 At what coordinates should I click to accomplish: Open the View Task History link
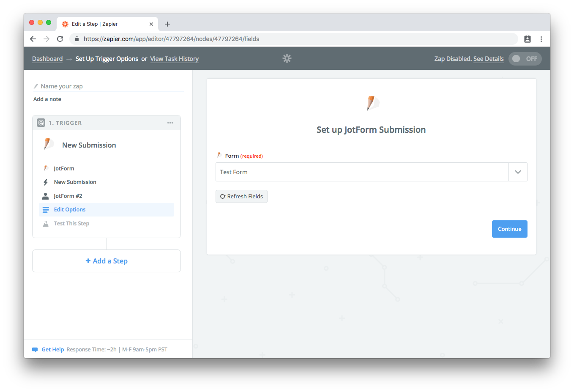(174, 59)
